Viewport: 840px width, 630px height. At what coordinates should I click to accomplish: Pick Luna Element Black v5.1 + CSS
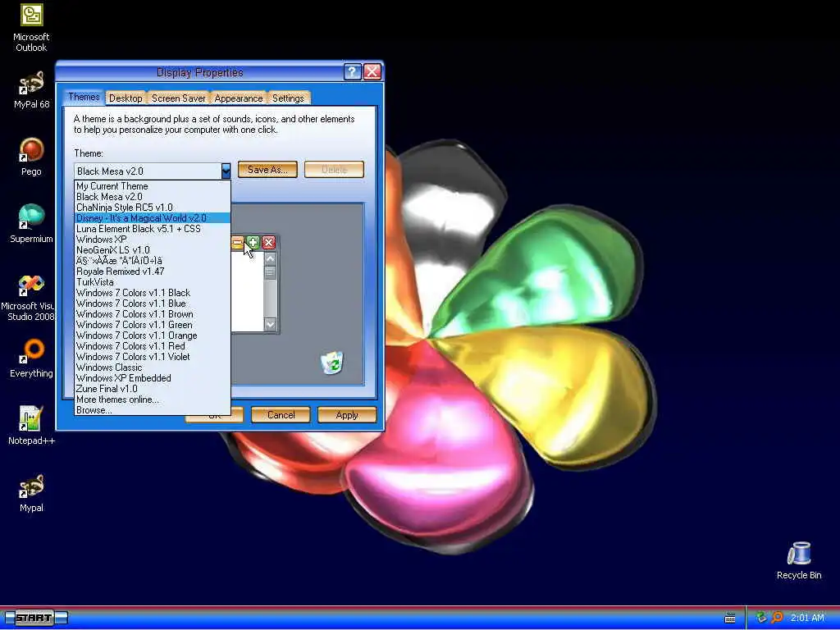click(152, 229)
